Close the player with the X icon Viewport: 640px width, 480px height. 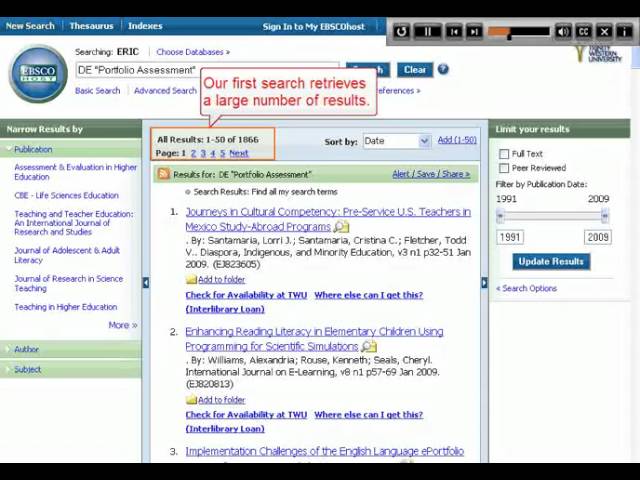click(604, 31)
